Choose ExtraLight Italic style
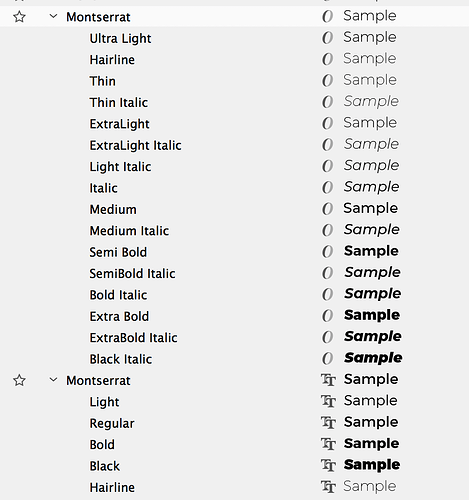This screenshot has width=469, height=500. click(135, 146)
